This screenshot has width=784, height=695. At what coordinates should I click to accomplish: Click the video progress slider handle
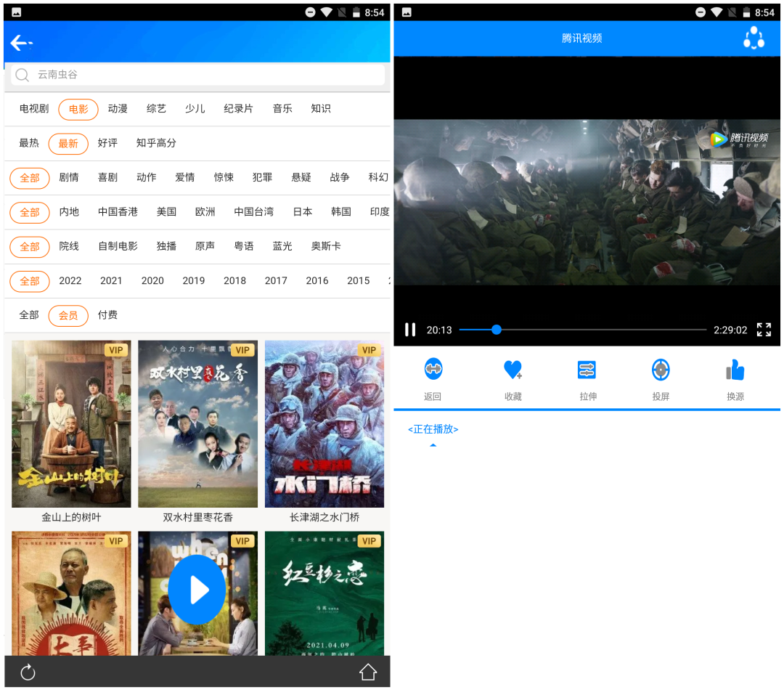click(x=496, y=330)
